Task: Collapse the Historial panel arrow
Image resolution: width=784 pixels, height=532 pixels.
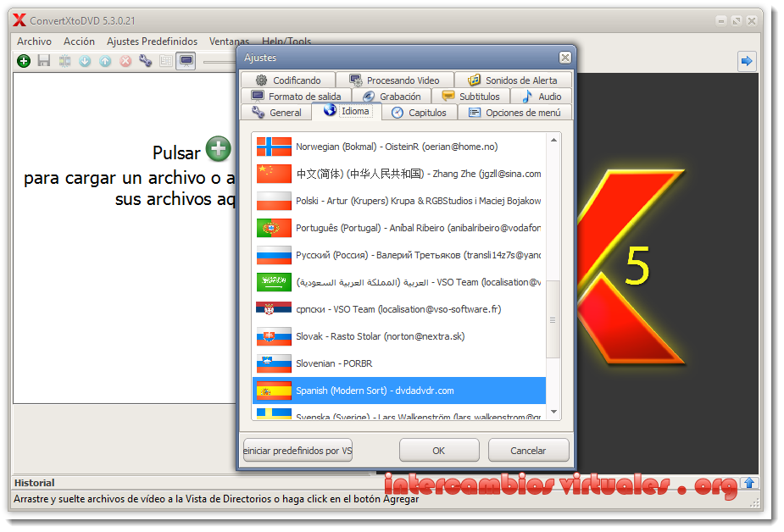Action: coord(749,483)
